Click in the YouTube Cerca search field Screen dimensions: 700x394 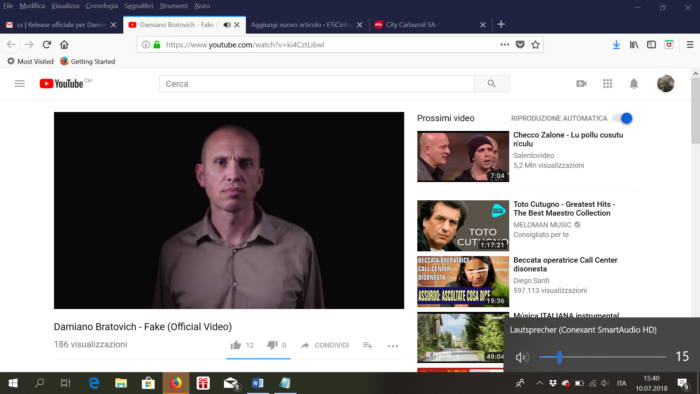(x=317, y=83)
